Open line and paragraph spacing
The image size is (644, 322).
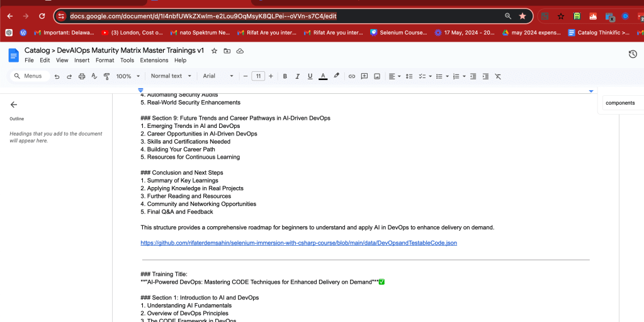point(409,76)
